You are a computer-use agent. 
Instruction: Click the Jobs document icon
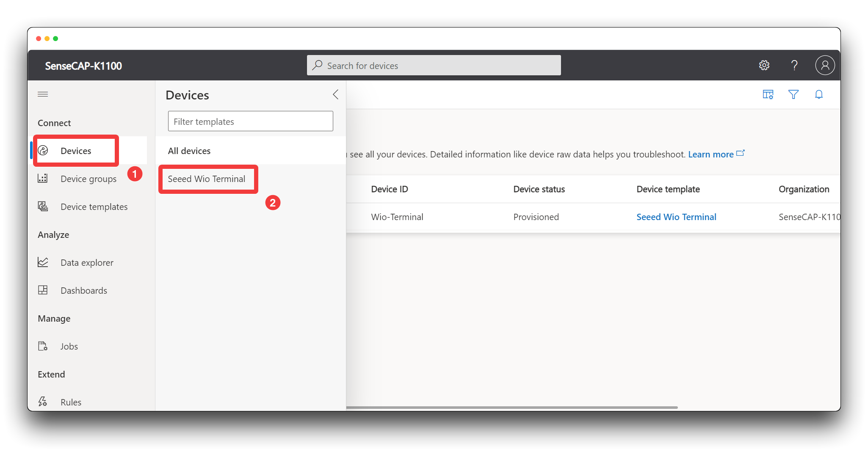[x=43, y=346]
